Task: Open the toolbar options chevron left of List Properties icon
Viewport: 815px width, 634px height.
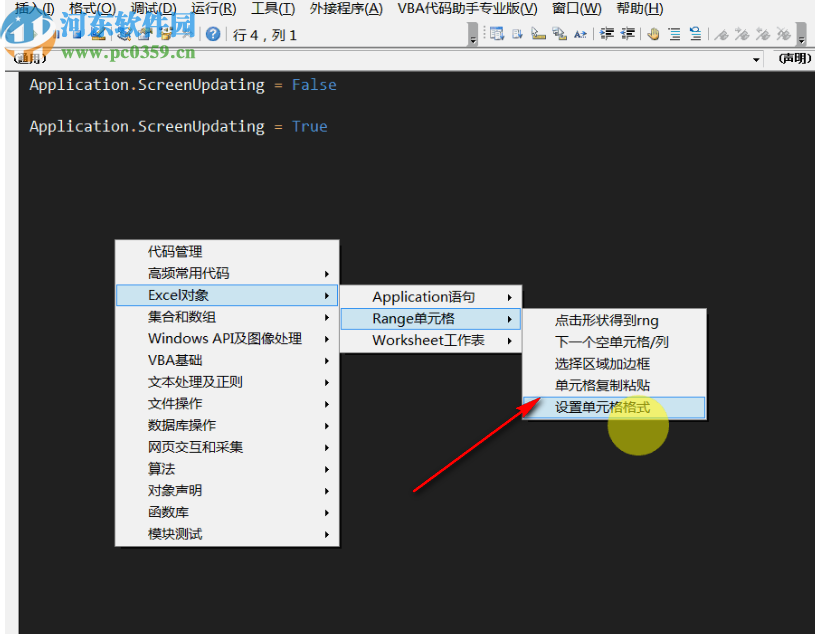Action: point(472,34)
